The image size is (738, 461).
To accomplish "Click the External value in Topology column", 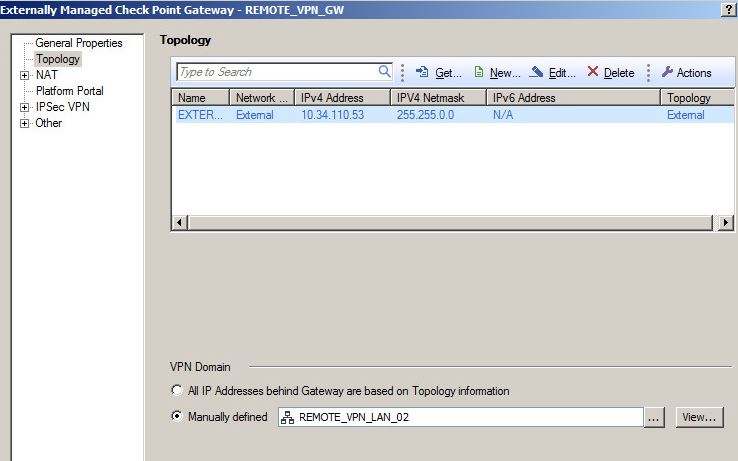I will click(686, 115).
